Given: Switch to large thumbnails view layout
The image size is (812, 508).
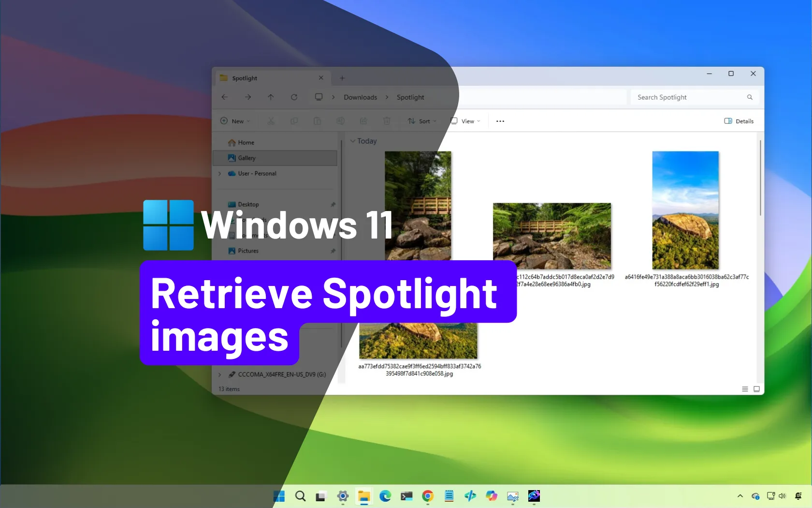Looking at the screenshot, I should [756, 389].
